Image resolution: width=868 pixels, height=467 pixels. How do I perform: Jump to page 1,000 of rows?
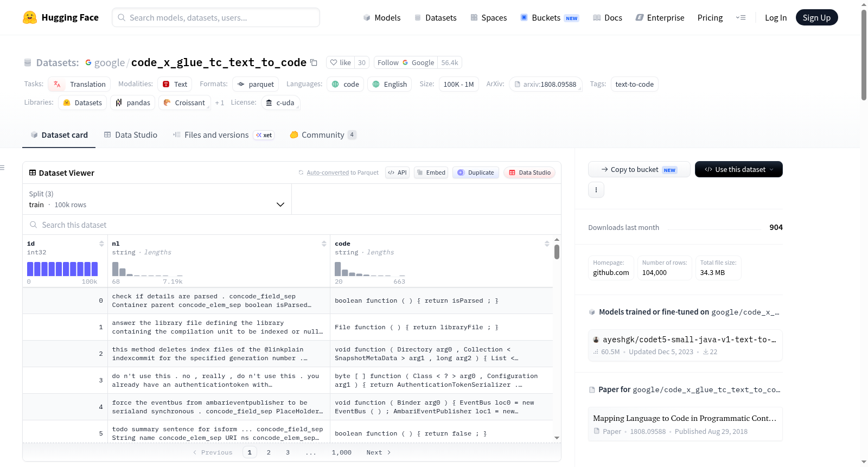click(x=342, y=452)
